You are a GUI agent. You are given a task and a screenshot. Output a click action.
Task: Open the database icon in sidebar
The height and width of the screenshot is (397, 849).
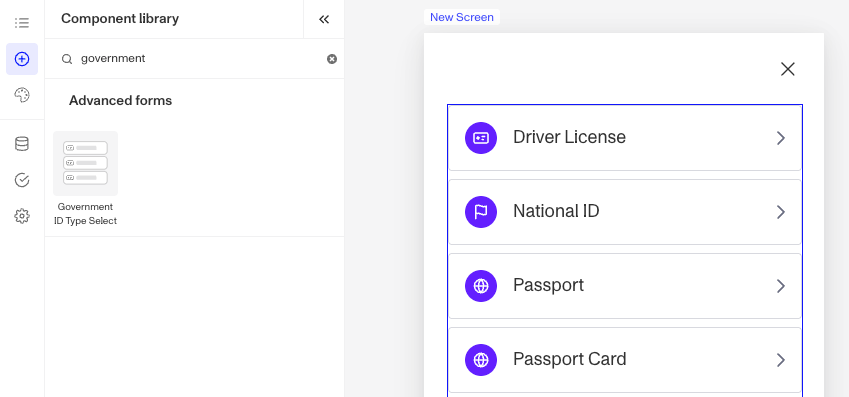point(22,144)
